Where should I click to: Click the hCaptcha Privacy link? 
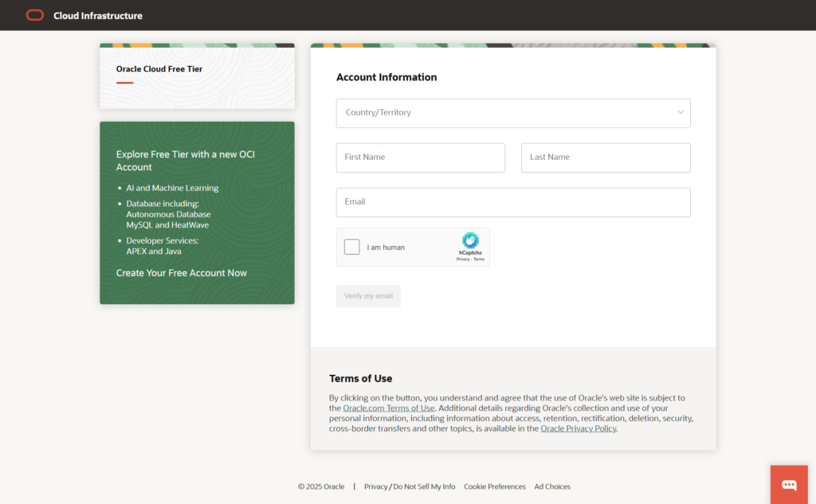pos(462,260)
